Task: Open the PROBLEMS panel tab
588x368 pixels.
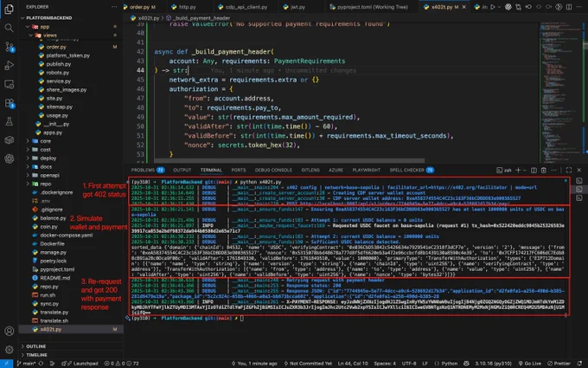Action: click(x=148, y=170)
